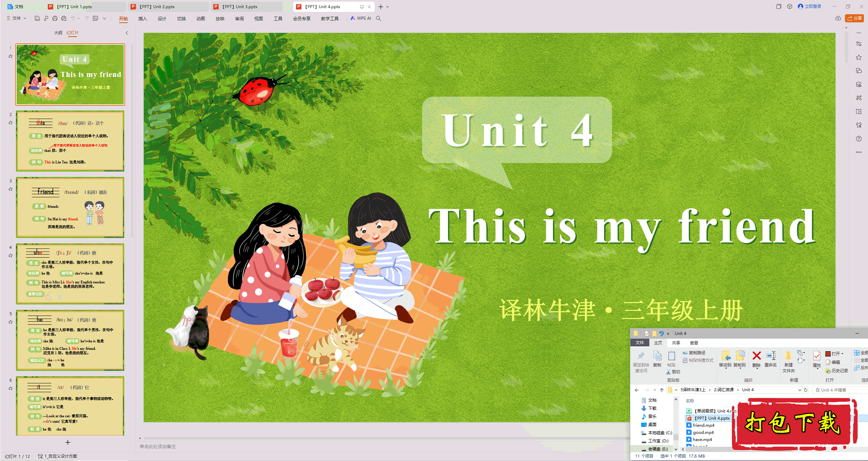Screen dimensions: 868x461
Task: Expand the quick access toolbar customize arrow
Action: pos(104,18)
